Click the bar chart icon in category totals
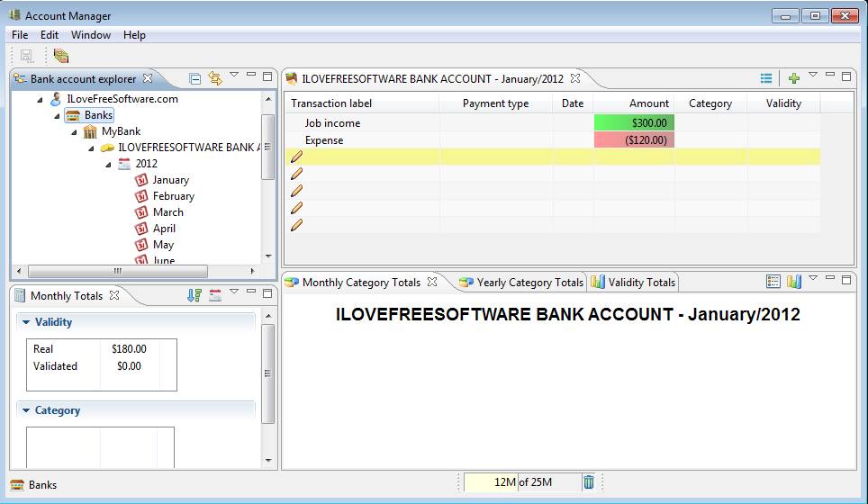868x504 pixels. pyautogui.click(x=794, y=282)
